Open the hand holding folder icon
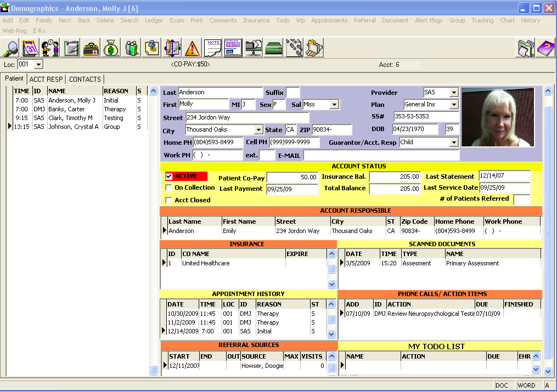 click(x=314, y=48)
